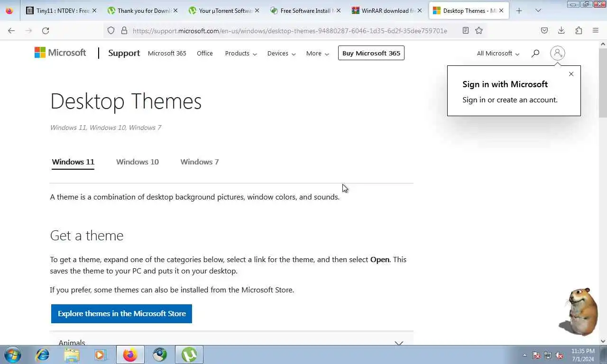Switch to Free Software Install tab
Viewport: 607px width, 364px height.
pyautogui.click(x=305, y=10)
